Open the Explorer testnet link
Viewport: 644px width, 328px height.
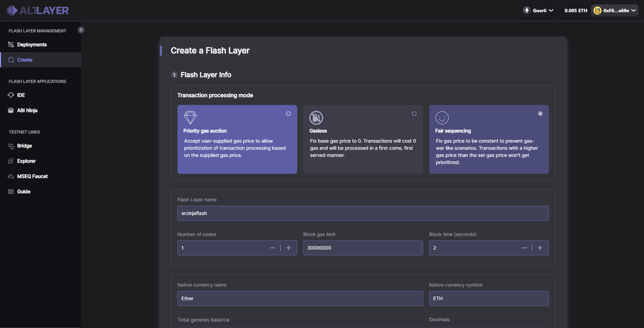pyautogui.click(x=26, y=161)
